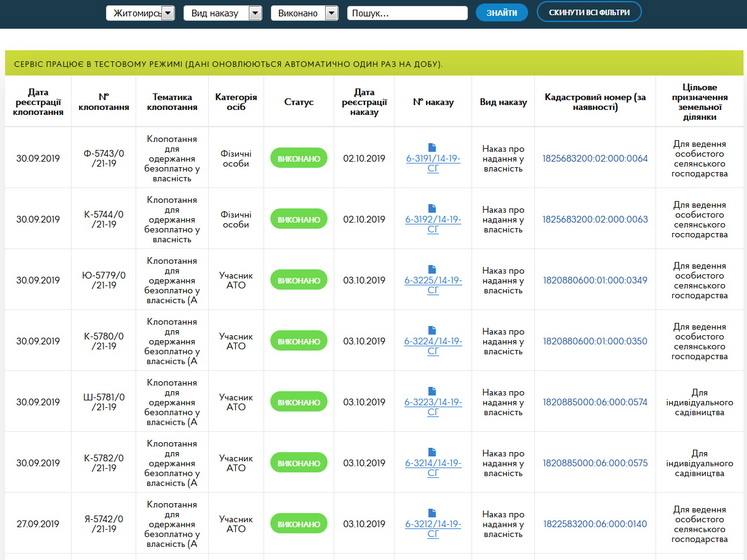
Task: Click ВИКОНАНО status badge for Ф-5743/0/21-19
Action: click(x=299, y=158)
